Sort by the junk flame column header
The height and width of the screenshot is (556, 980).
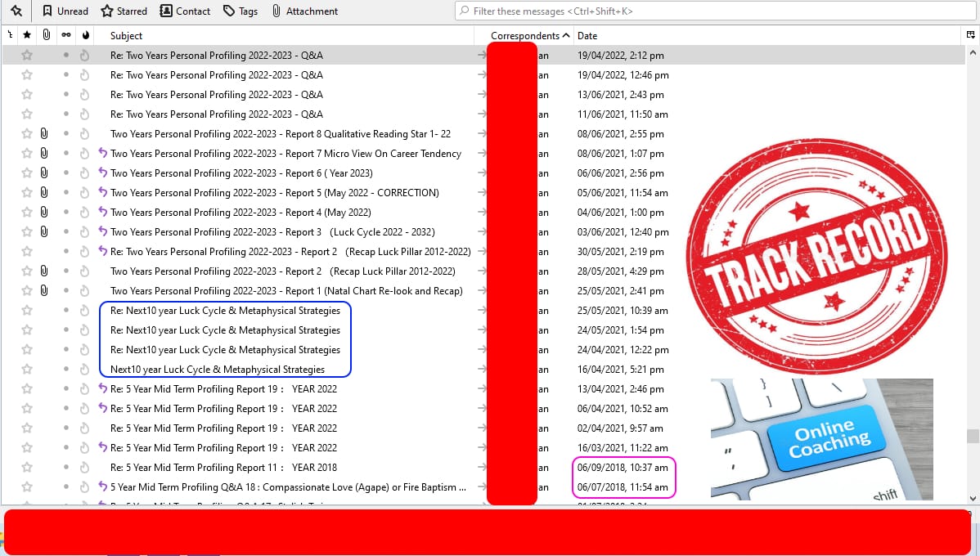click(x=84, y=35)
